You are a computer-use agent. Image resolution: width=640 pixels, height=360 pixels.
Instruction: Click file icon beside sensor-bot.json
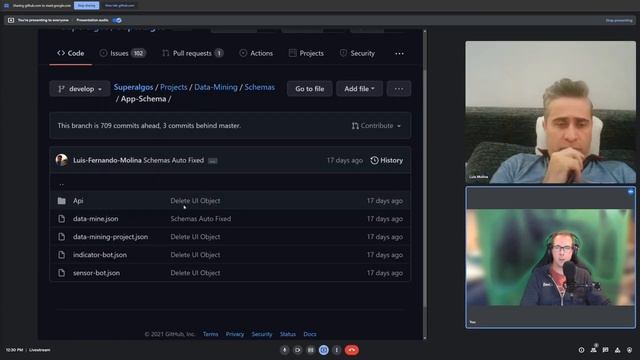(x=62, y=273)
